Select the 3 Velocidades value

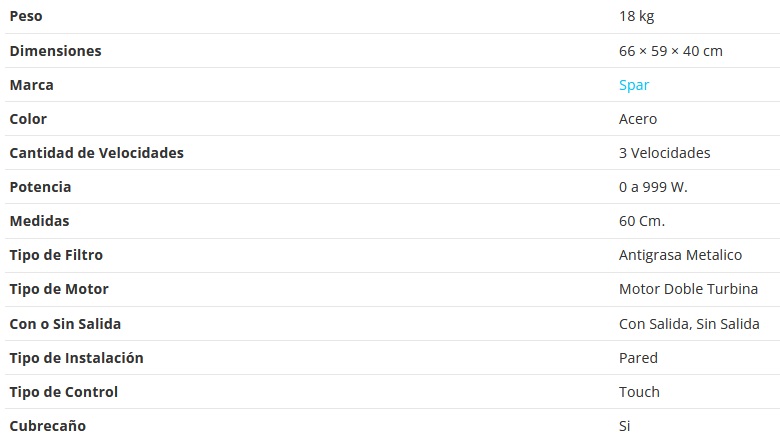tap(664, 153)
